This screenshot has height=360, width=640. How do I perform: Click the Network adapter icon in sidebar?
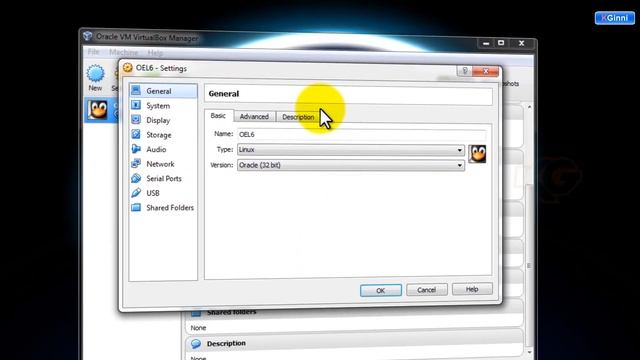coord(136,164)
